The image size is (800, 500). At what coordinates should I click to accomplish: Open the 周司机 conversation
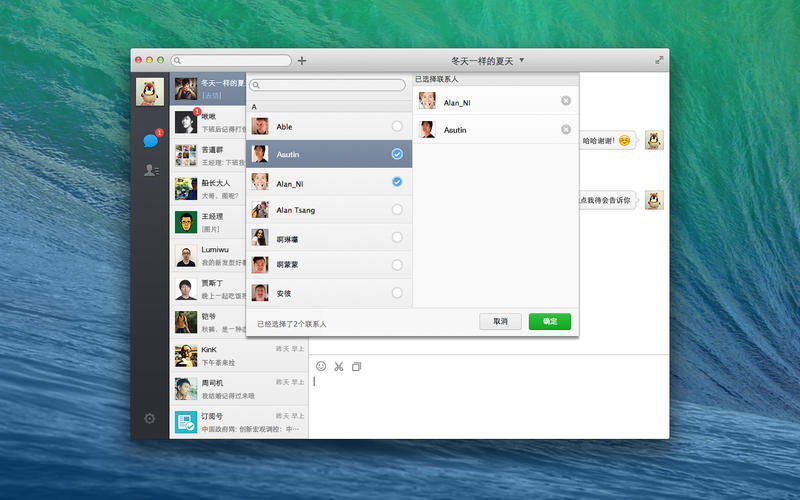(x=239, y=389)
